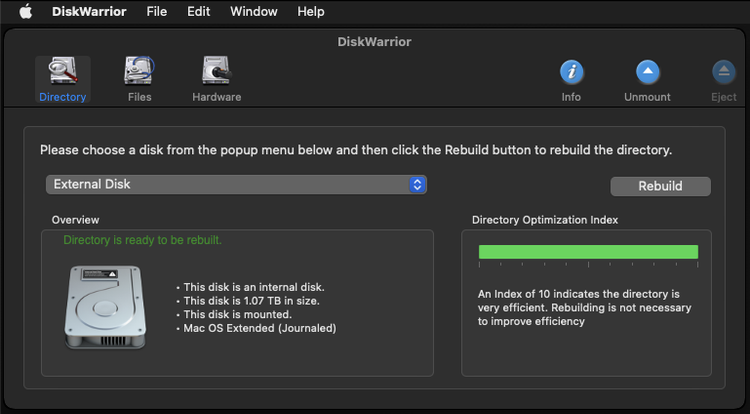Open the Apple menu
The width and height of the screenshot is (750, 414).
[26, 11]
